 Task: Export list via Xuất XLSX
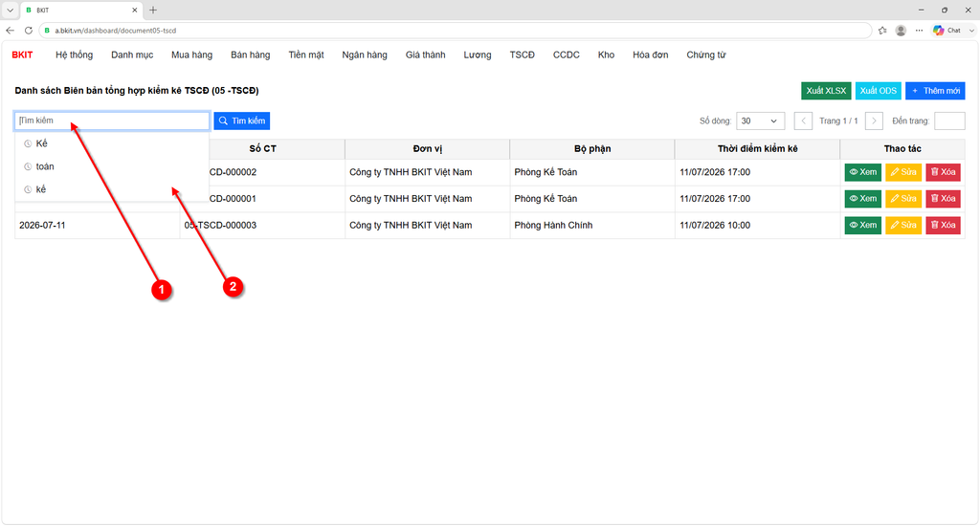click(826, 91)
